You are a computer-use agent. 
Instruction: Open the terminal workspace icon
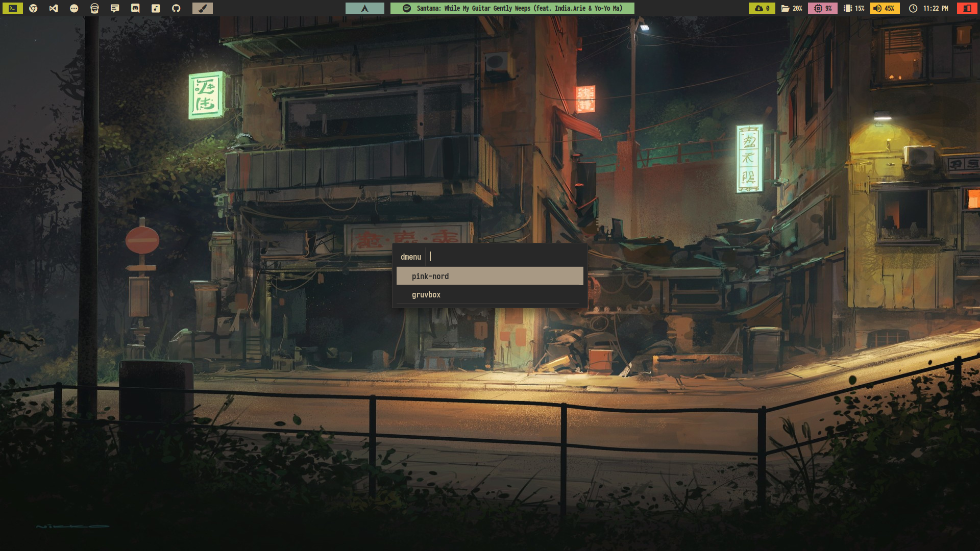click(x=12, y=8)
